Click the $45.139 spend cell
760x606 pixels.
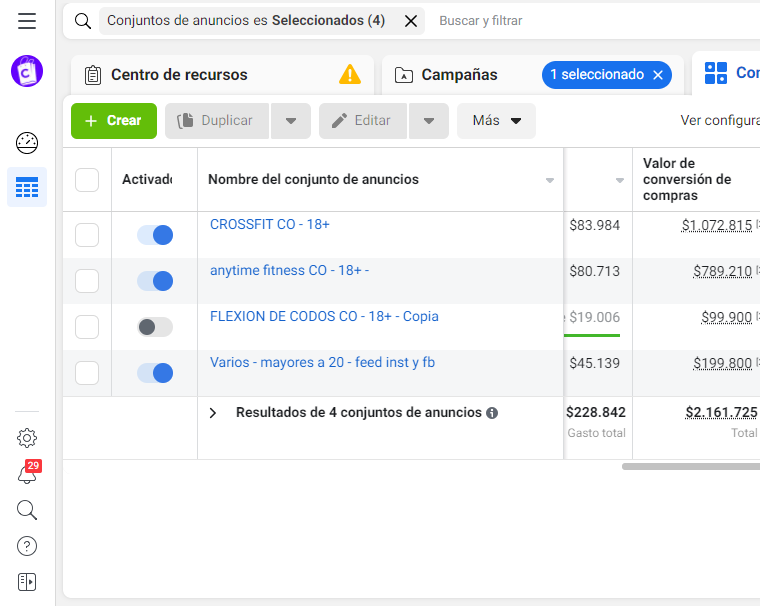coord(595,364)
